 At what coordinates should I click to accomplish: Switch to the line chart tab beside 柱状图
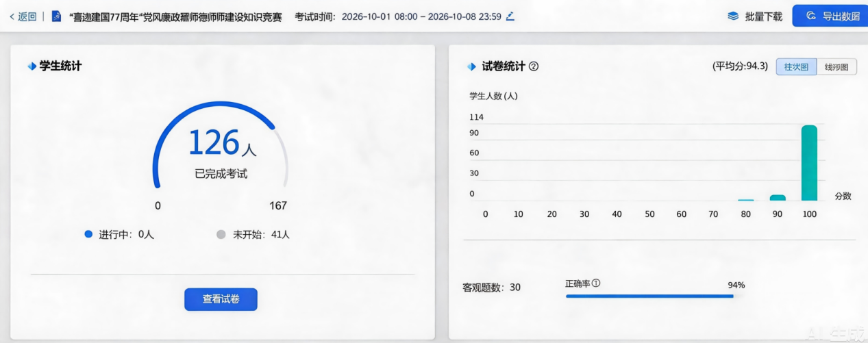coord(836,66)
